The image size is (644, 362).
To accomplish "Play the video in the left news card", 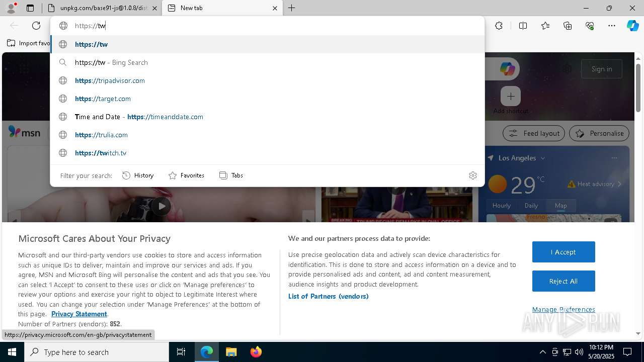I will [161, 206].
